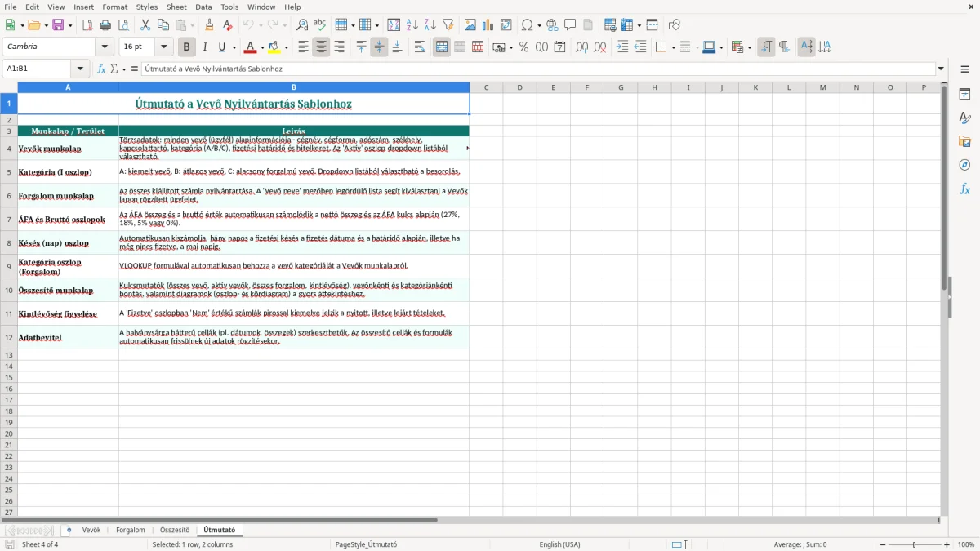
Task: Click Clear Direct Formatting icon
Action: coord(227,25)
